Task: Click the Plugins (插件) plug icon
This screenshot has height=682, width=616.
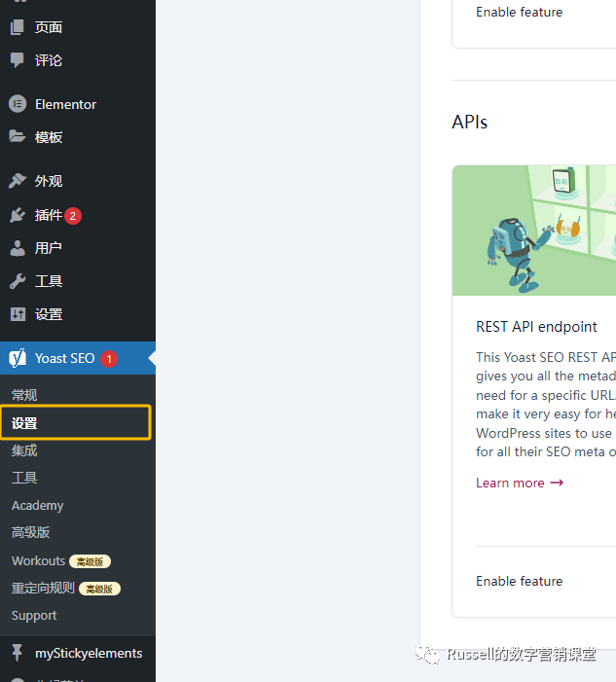Action: tap(18, 215)
